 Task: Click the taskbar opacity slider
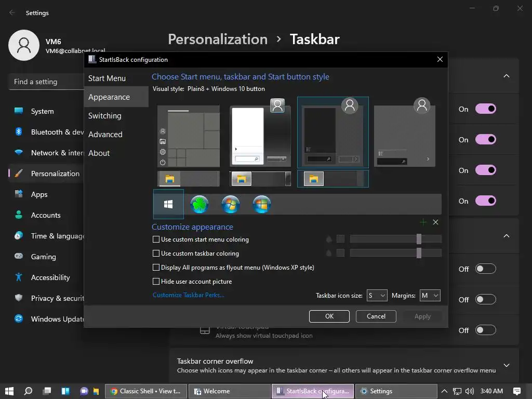click(395, 253)
